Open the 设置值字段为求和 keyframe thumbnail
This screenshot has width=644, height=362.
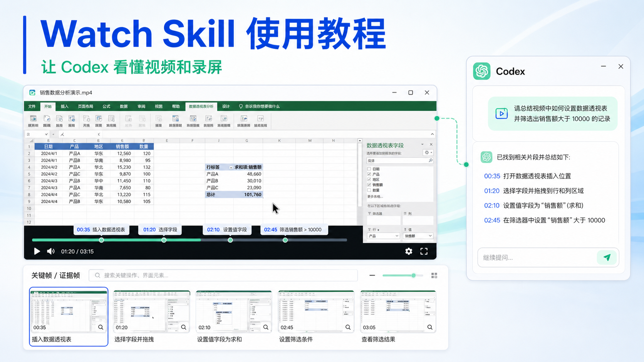234,311
